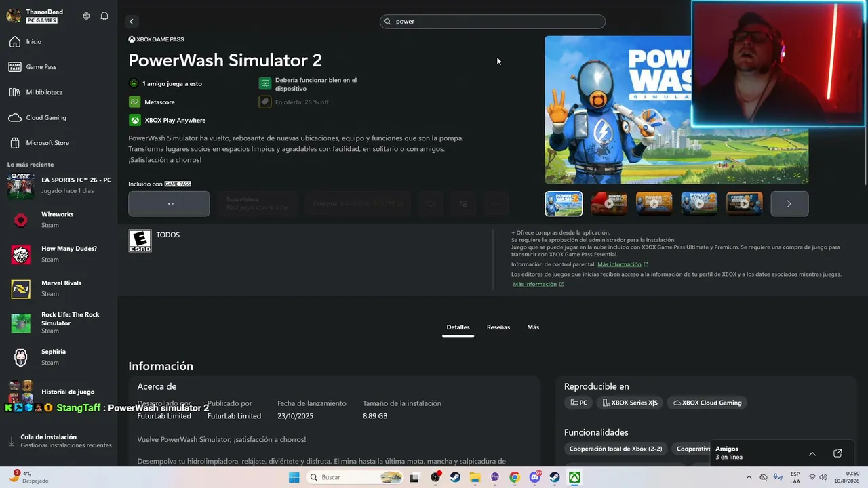This screenshot has width=868, height=488.
Task: Open OBS Studio from the taskbar
Action: (435, 477)
